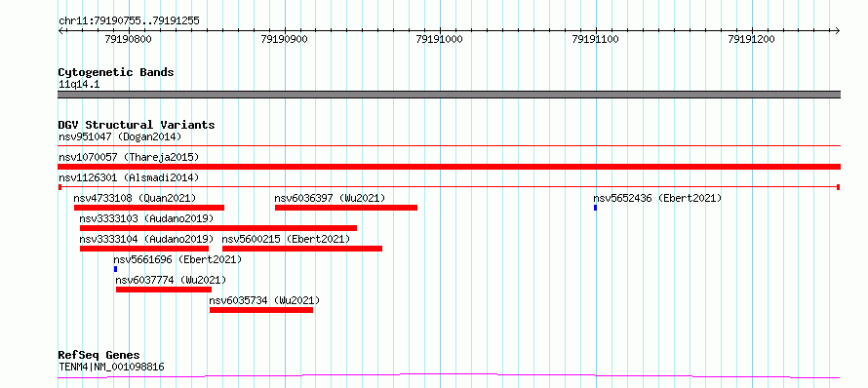The width and height of the screenshot is (868, 388).
Task: Open the nsv5600215 (Ebert2021) label
Action: [286, 239]
